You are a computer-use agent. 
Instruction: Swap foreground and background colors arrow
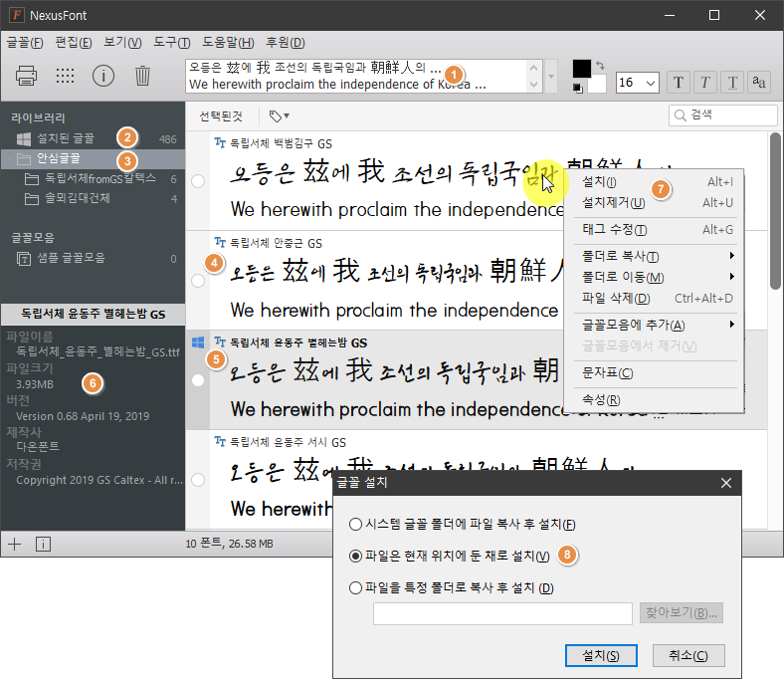click(601, 66)
